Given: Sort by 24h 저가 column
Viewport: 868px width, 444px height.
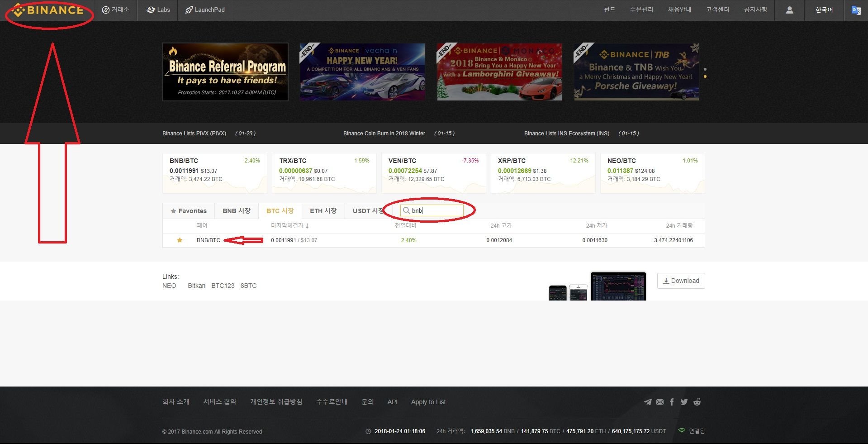Looking at the screenshot, I should click(x=597, y=225).
